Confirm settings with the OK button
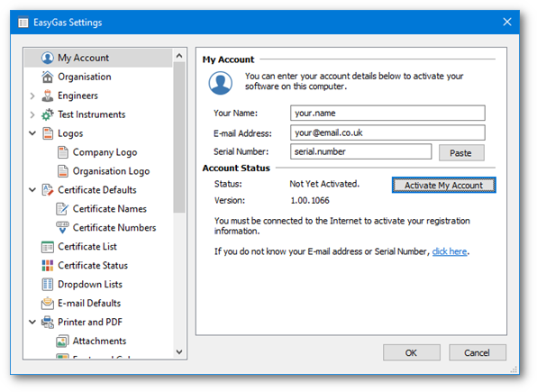 click(412, 352)
